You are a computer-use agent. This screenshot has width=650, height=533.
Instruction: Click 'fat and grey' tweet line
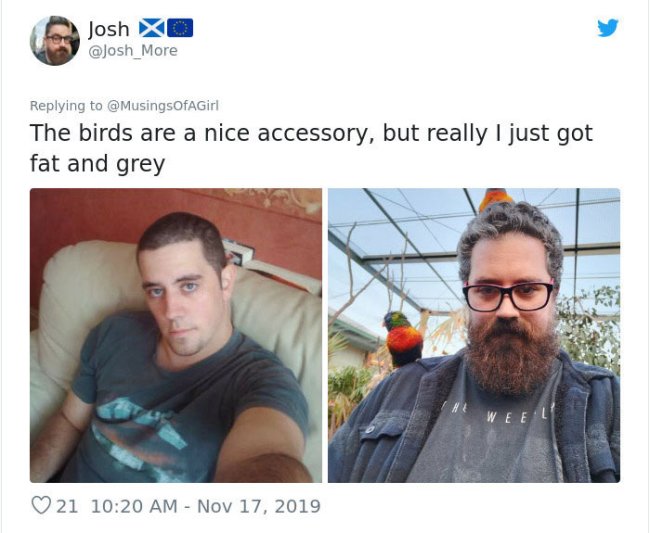[x=97, y=163]
